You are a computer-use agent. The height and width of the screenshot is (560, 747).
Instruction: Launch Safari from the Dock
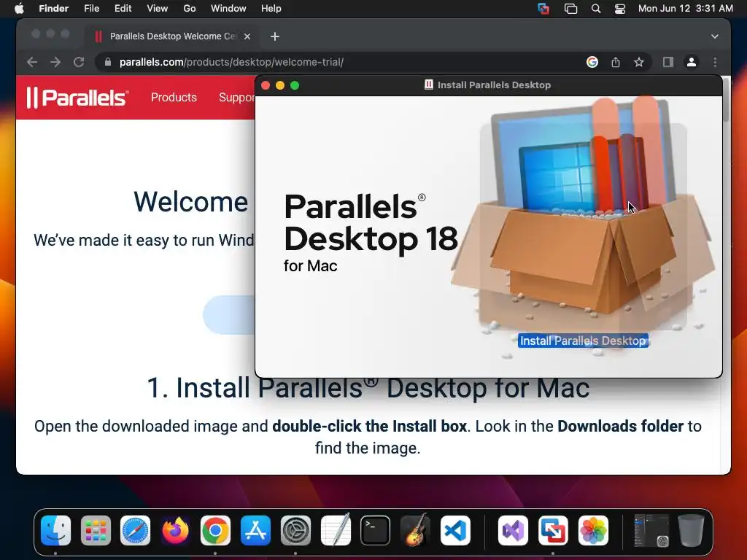[x=135, y=530]
